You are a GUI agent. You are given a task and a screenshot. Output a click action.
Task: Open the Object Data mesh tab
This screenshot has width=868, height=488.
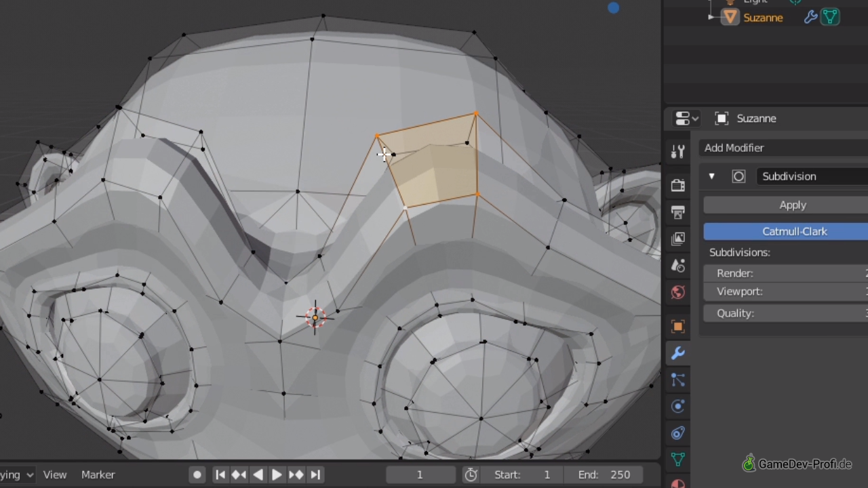pyautogui.click(x=677, y=460)
